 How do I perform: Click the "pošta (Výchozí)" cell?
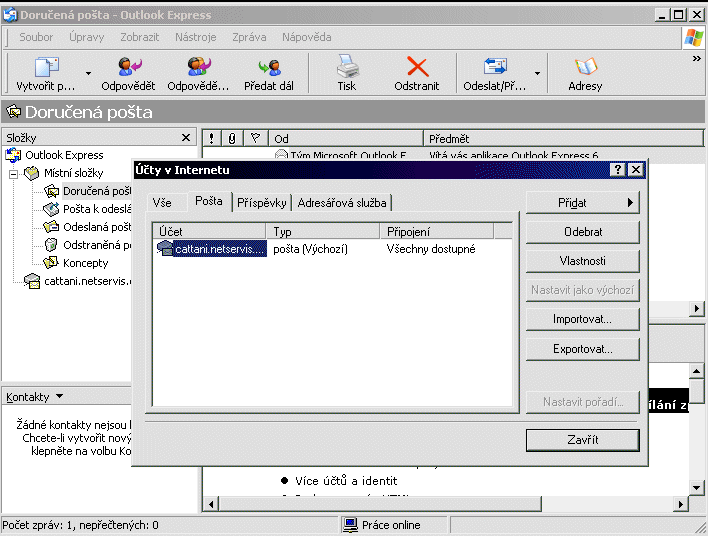pos(311,249)
